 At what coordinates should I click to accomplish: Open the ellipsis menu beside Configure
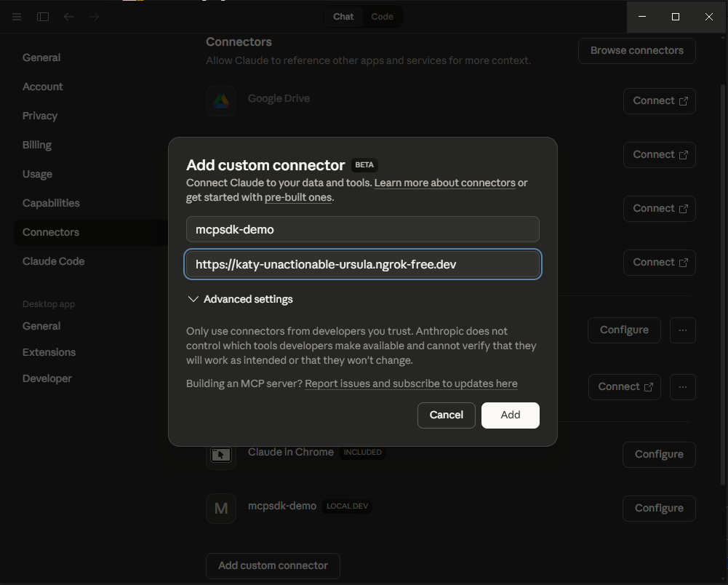tap(682, 330)
